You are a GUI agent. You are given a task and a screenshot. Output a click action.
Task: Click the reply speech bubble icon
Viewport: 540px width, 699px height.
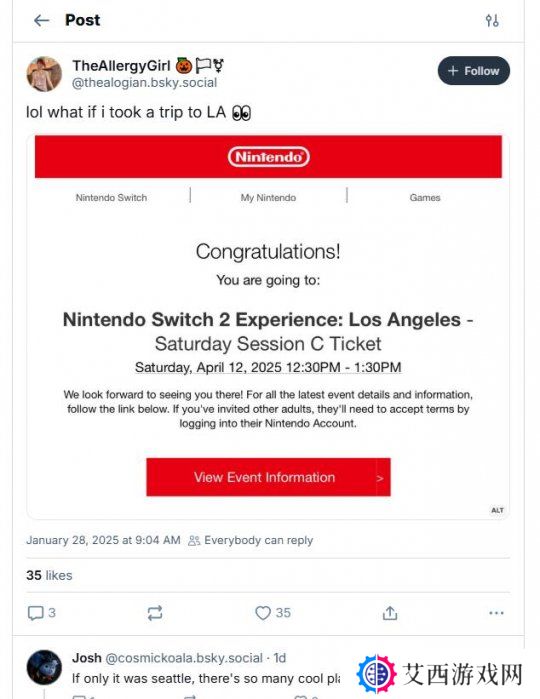click(x=36, y=613)
